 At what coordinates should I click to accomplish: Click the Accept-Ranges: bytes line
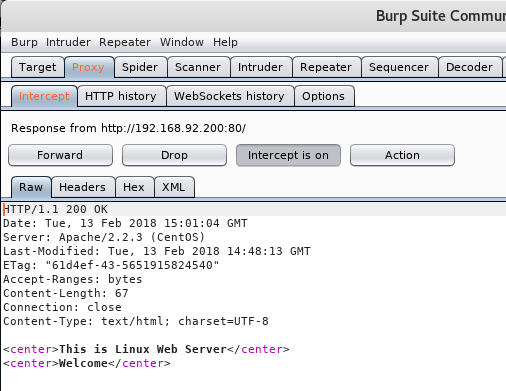click(x=73, y=279)
